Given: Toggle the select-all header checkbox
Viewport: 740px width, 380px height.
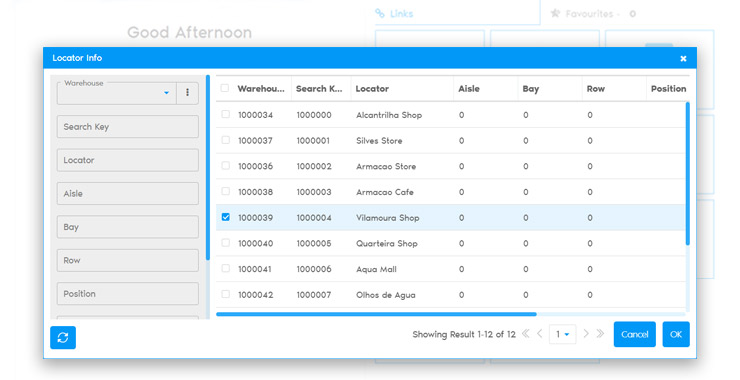Looking at the screenshot, I should [x=225, y=88].
